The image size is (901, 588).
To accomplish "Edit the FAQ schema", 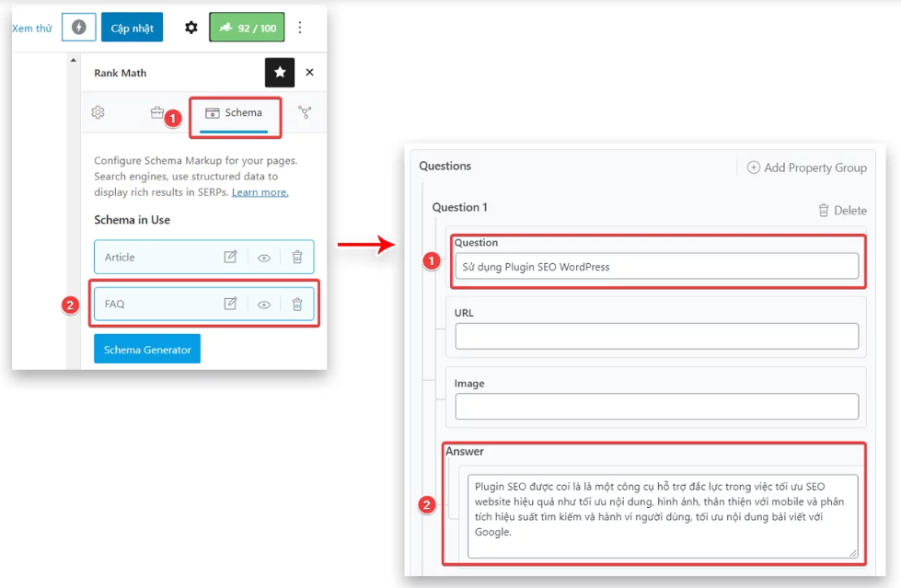I will point(230,304).
